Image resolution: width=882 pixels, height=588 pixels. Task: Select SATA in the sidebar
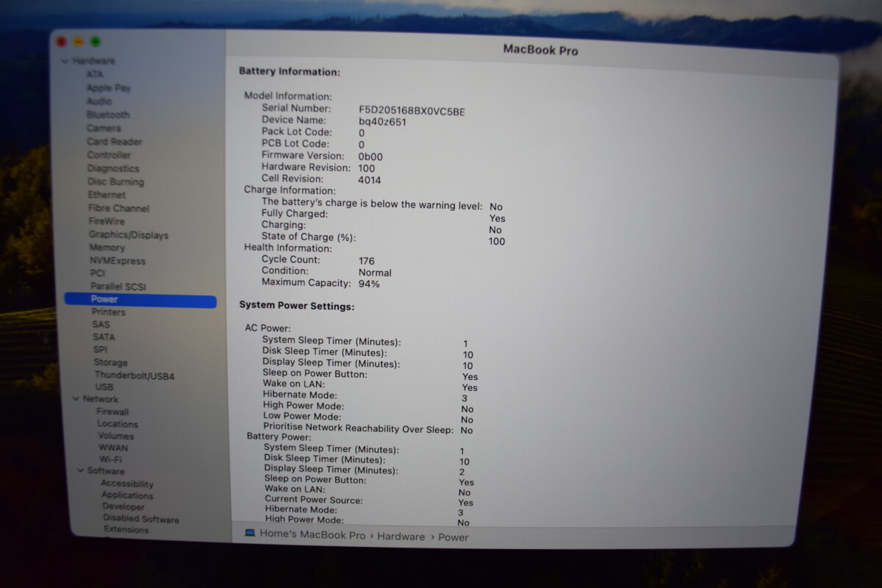[104, 337]
